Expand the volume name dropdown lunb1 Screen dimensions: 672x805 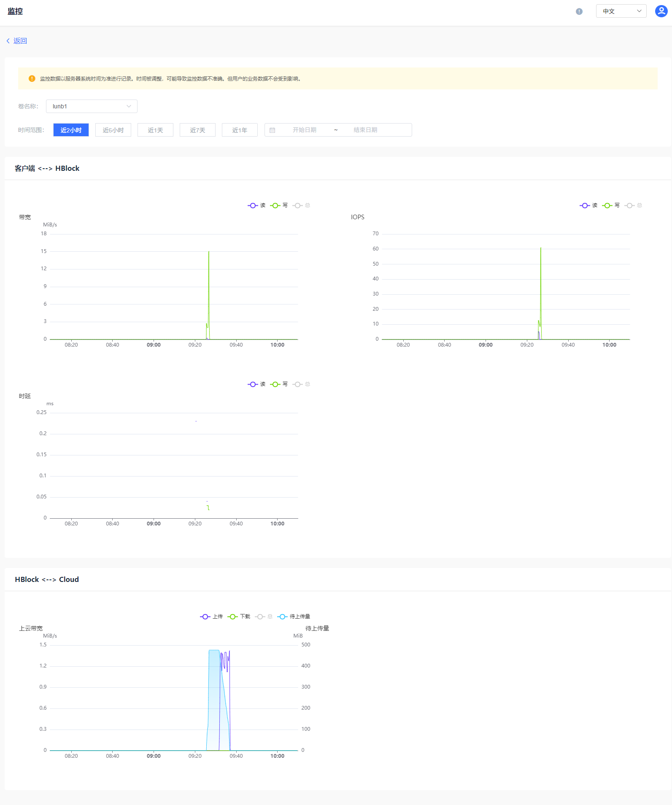coord(92,106)
